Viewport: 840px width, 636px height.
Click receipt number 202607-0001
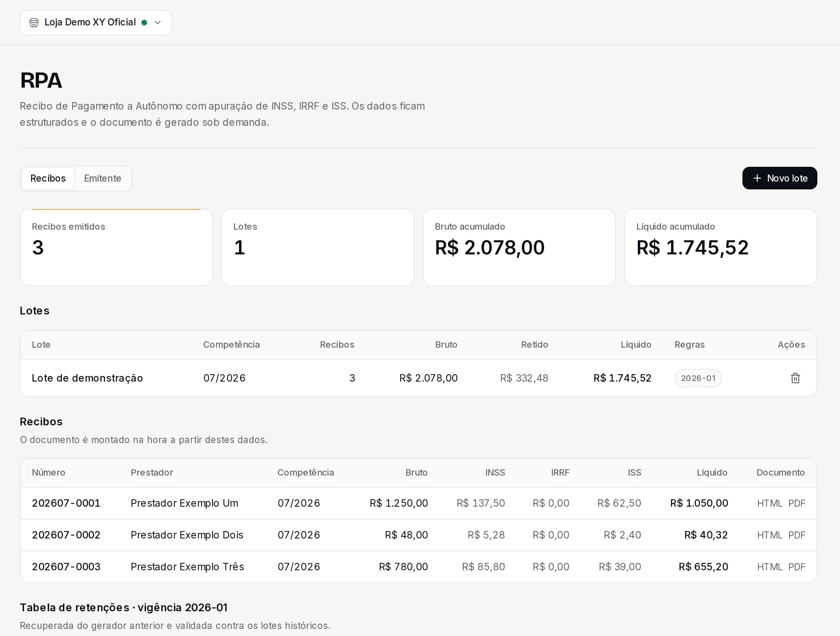pyautogui.click(x=66, y=503)
